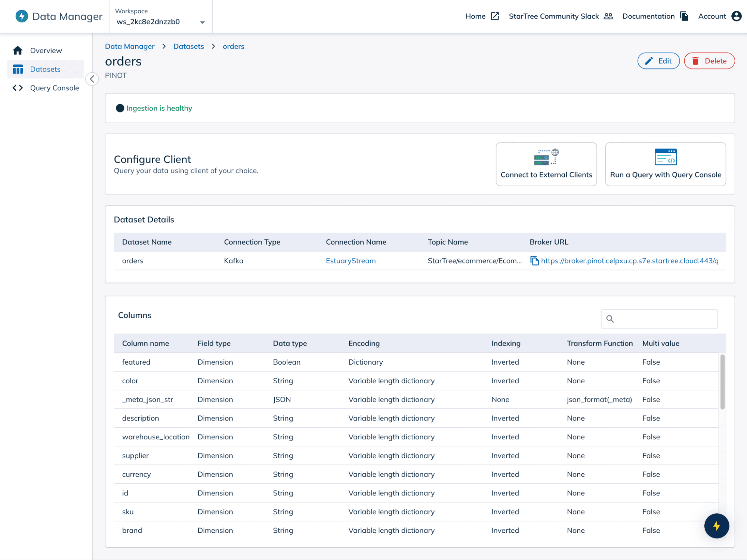
Task: Click the Datasets grid icon in sidebar
Action: point(18,69)
